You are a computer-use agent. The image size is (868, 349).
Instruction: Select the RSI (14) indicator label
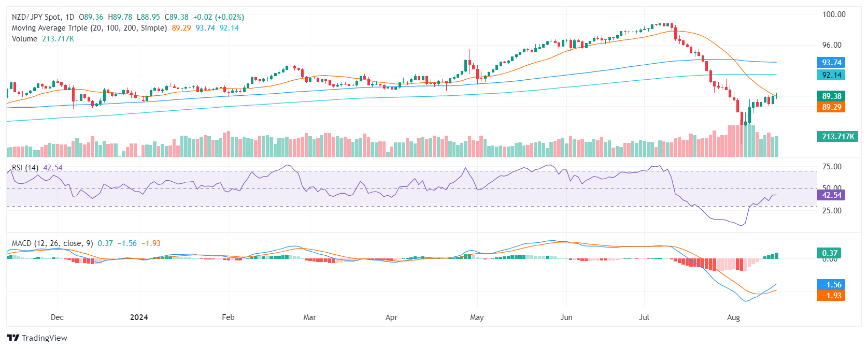pyautogui.click(x=25, y=168)
